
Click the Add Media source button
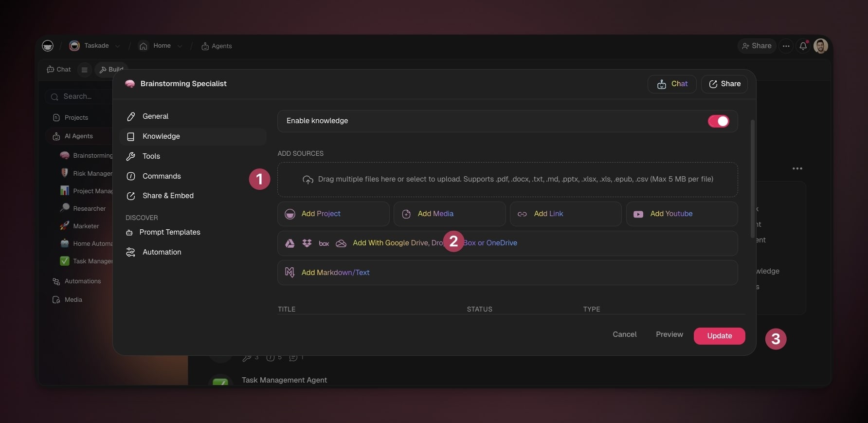[449, 214]
